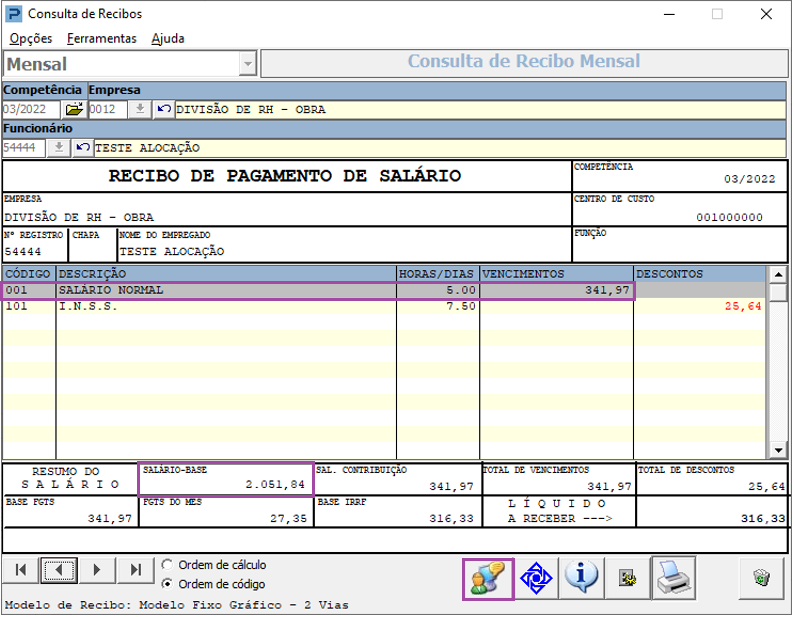Click the application logo in the title bar
The width and height of the screenshot is (794, 617).
(14, 14)
